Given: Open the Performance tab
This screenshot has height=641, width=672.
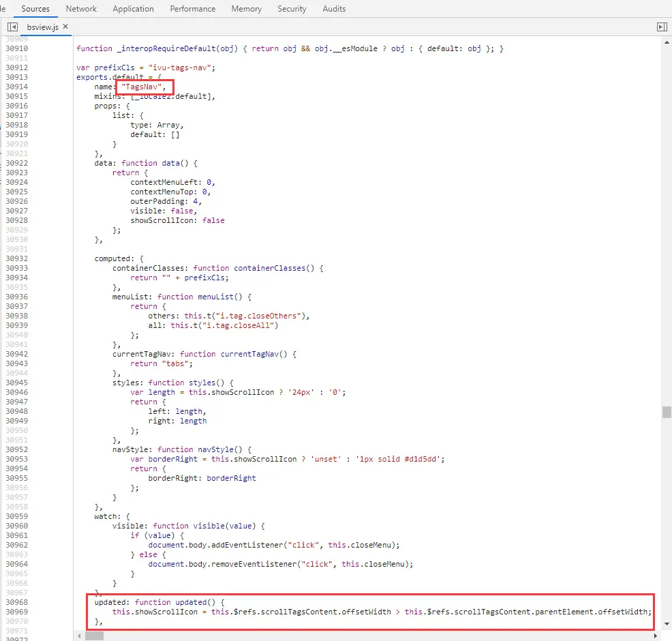Looking at the screenshot, I should [192, 9].
